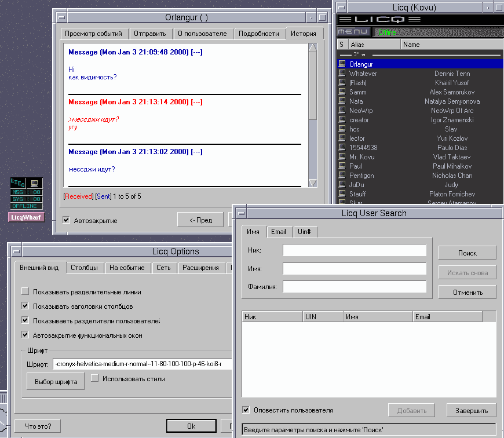
Task: Switch to Uin# tab in User Search
Action: point(304,232)
